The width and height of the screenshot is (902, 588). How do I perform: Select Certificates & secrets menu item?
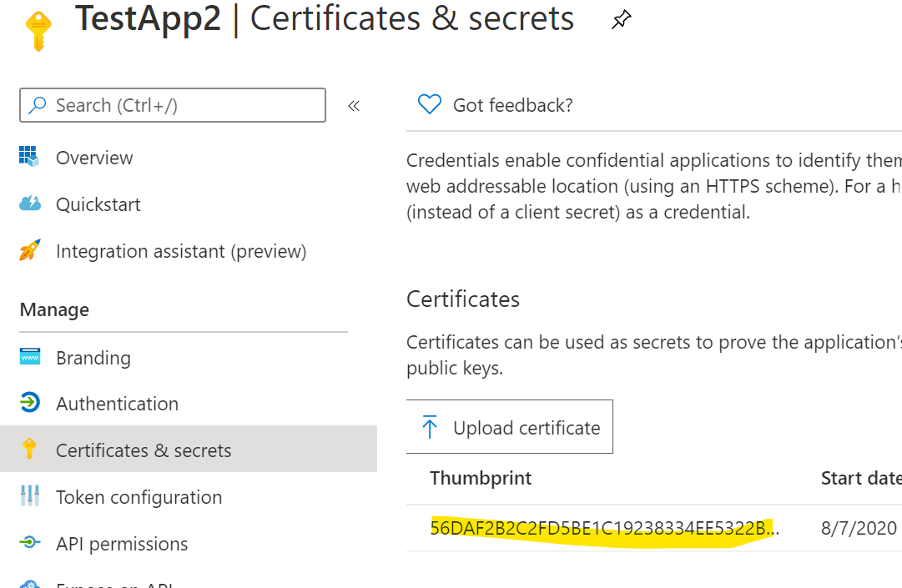(x=189, y=449)
